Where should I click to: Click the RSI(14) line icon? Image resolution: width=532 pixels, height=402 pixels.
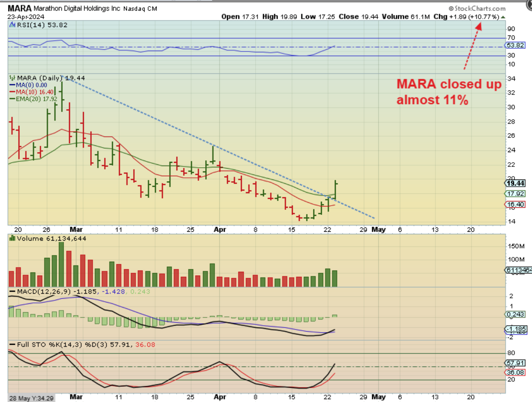(13, 25)
